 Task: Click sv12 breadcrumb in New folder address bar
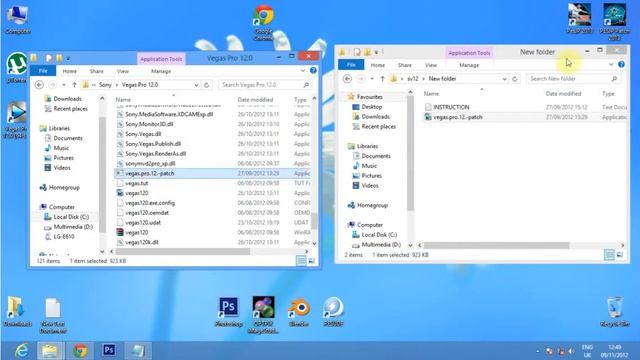[413, 79]
